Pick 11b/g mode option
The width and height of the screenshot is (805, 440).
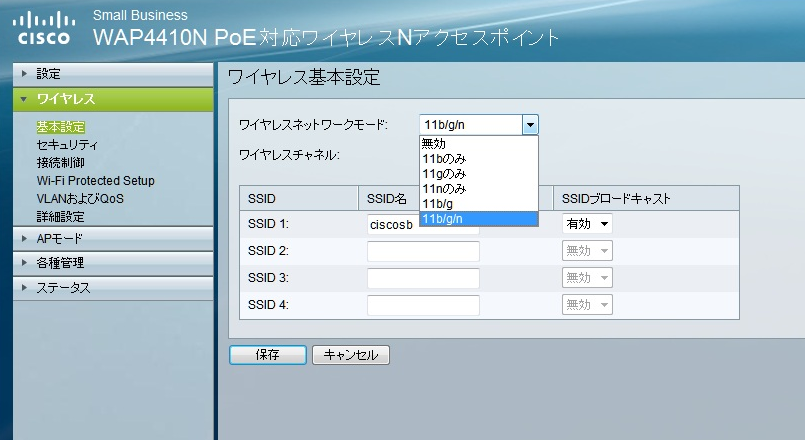coord(478,204)
